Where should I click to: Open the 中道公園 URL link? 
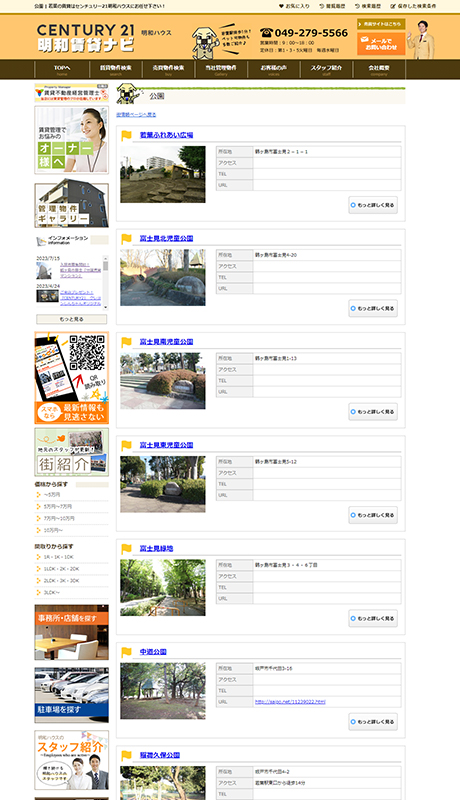(x=290, y=702)
